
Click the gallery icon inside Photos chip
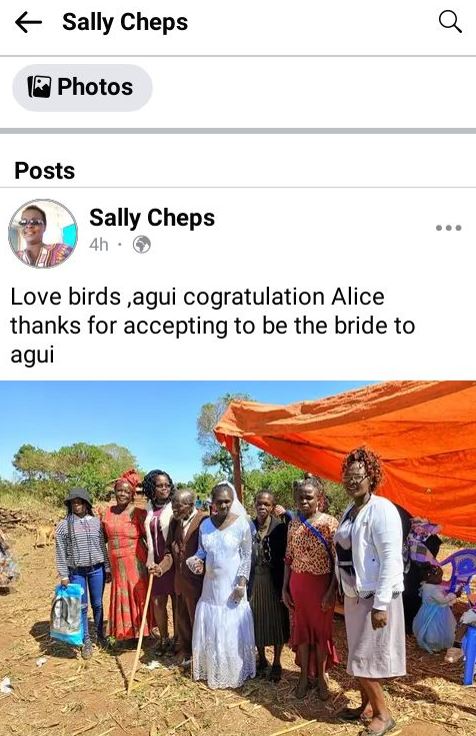(x=39, y=87)
